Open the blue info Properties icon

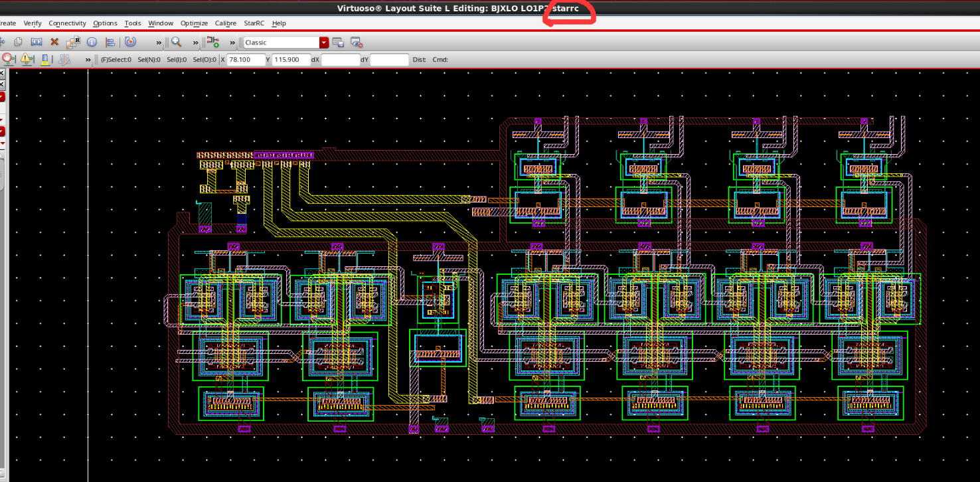[x=92, y=42]
